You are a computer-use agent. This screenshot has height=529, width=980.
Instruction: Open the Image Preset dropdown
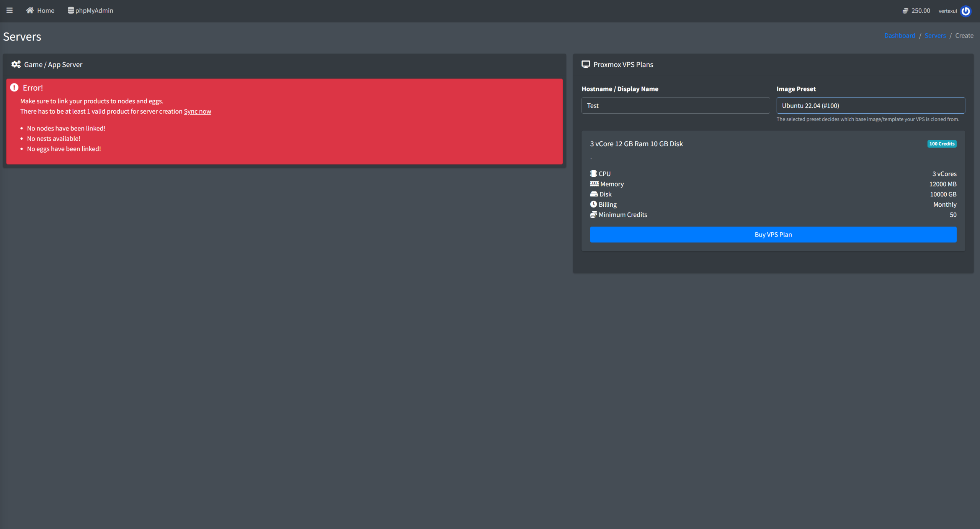click(871, 106)
